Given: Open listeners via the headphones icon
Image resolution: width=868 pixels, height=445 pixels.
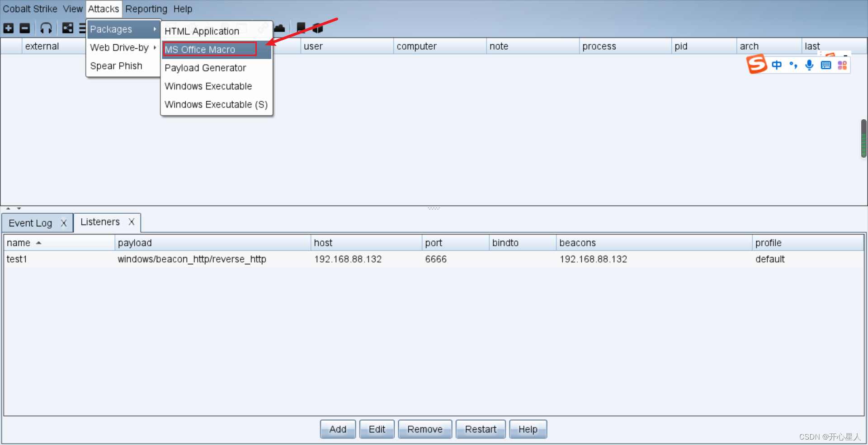Looking at the screenshot, I should (x=46, y=28).
